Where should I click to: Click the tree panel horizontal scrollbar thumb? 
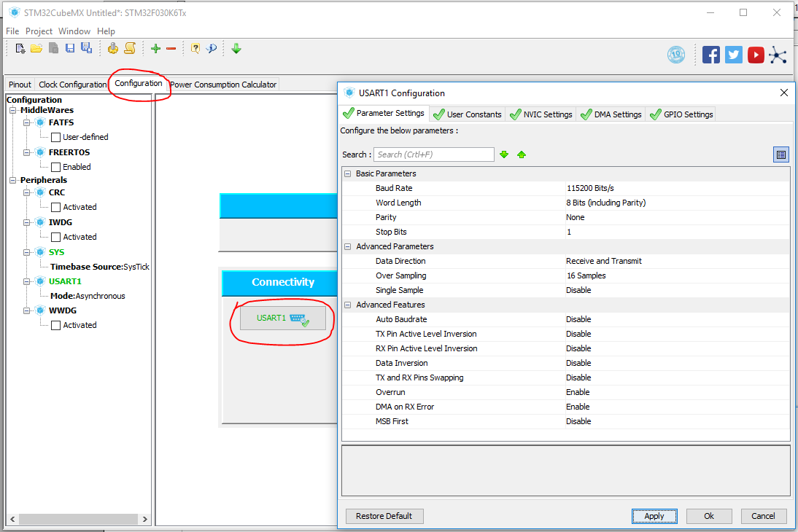point(78,519)
